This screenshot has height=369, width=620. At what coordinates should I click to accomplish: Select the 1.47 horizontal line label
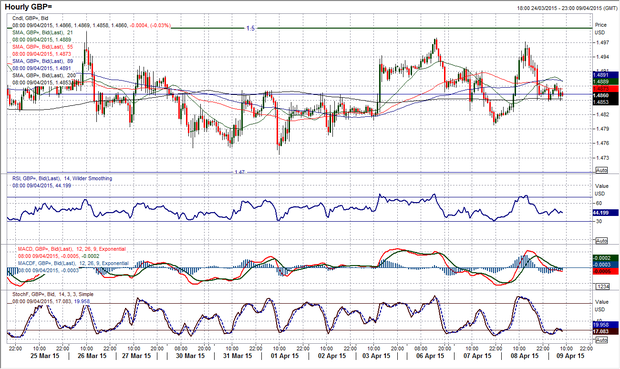(x=240, y=172)
